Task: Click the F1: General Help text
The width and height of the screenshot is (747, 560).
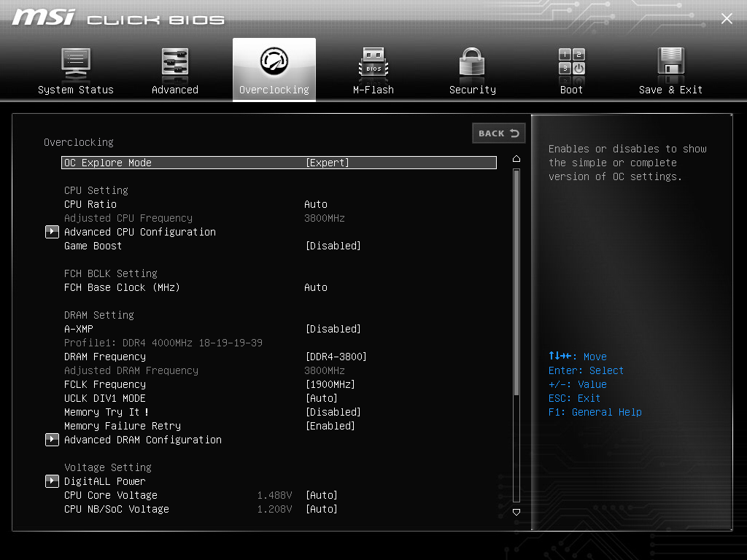Action: click(595, 412)
